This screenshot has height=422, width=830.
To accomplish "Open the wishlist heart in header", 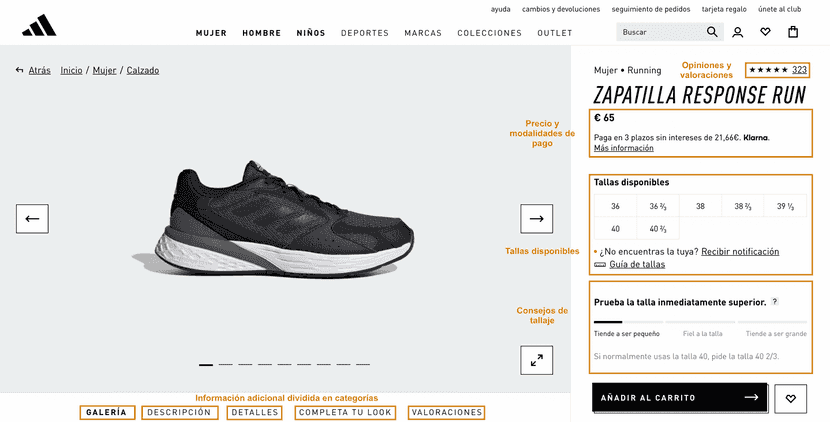I will click(765, 32).
